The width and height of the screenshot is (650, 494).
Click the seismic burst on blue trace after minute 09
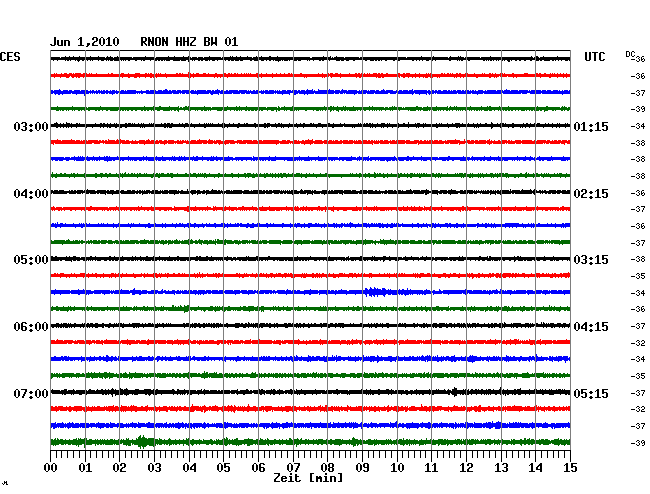click(x=376, y=292)
